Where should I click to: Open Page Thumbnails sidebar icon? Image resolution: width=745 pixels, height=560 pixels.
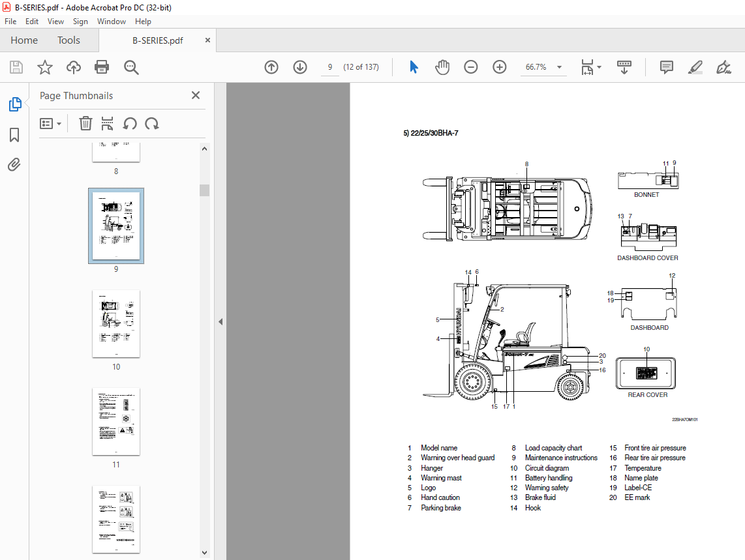pyautogui.click(x=15, y=104)
